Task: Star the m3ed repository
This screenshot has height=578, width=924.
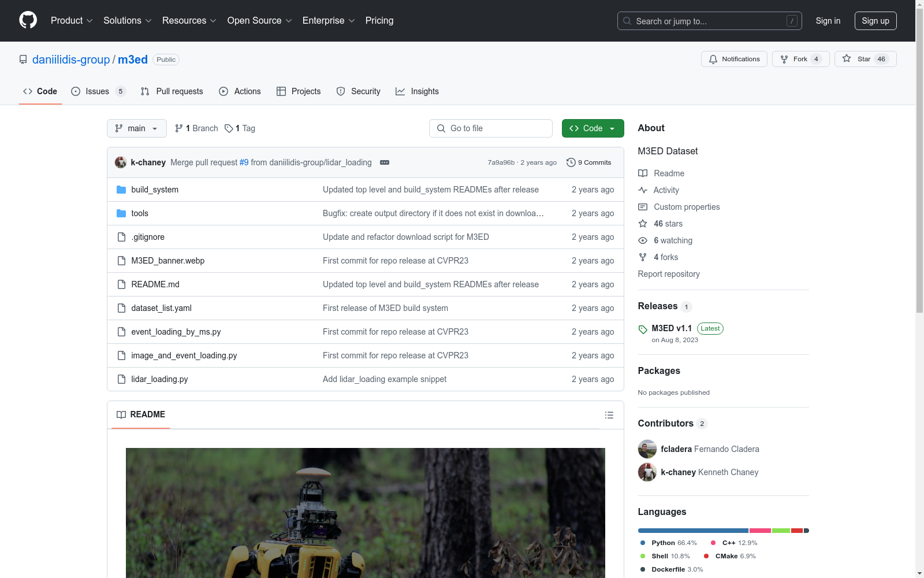Action: point(865,59)
